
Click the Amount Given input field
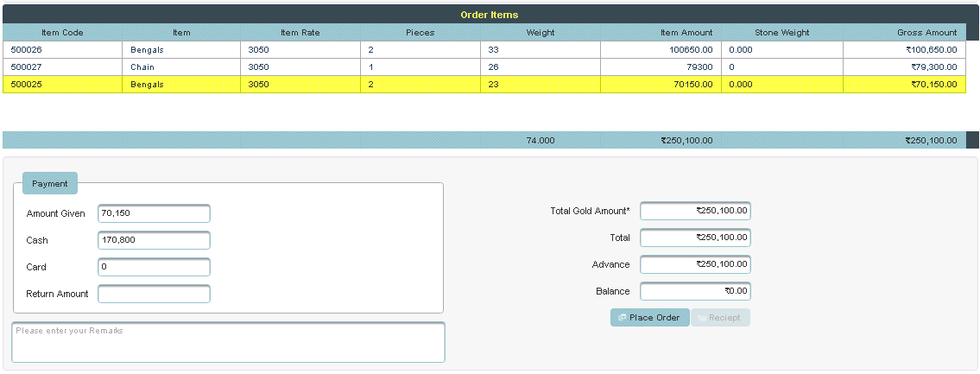coord(154,213)
